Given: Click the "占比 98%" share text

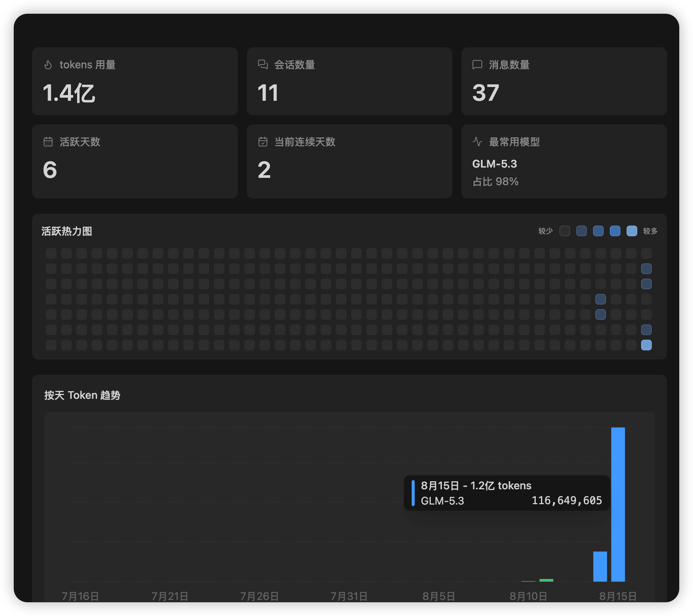Looking at the screenshot, I should click(x=495, y=181).
